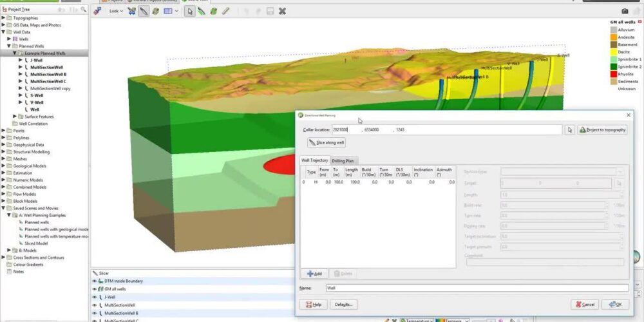Close the GM all wells legend
Viewport: 644px width, 322px height.
[640, 22]
